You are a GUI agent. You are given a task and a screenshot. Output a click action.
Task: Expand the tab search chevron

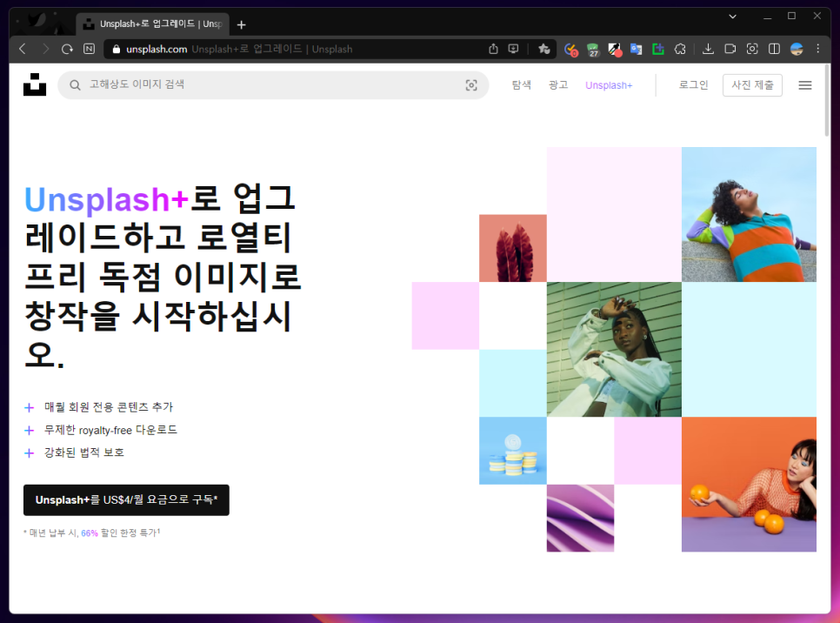click(x=732, y=16)
